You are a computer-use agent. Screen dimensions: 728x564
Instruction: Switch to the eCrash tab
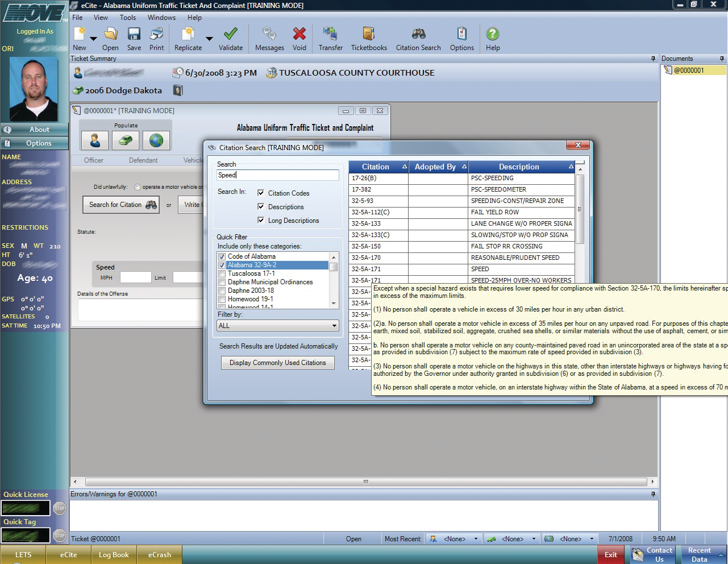click(x=160, y=555)
